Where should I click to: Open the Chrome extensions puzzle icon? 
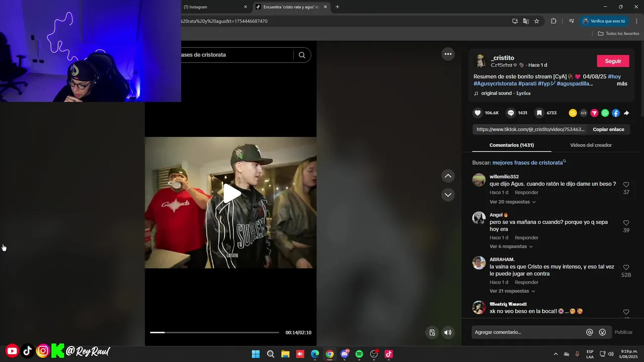(x=553, y=21)
